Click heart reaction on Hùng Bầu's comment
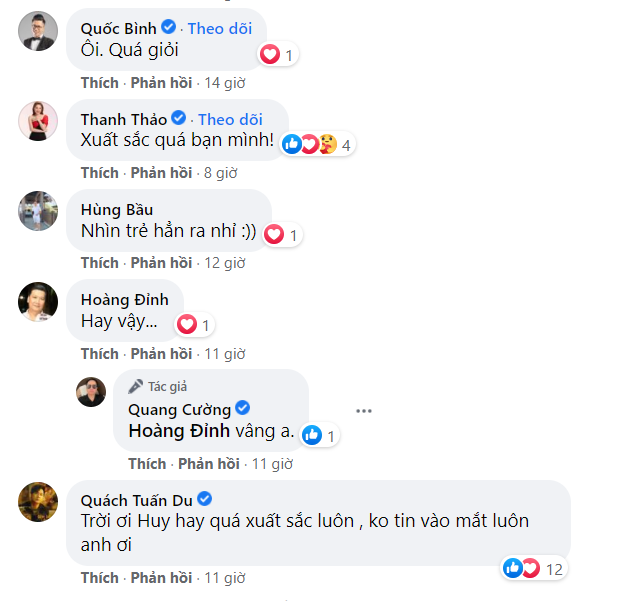 pyautogui.click(x=273, y=235)
